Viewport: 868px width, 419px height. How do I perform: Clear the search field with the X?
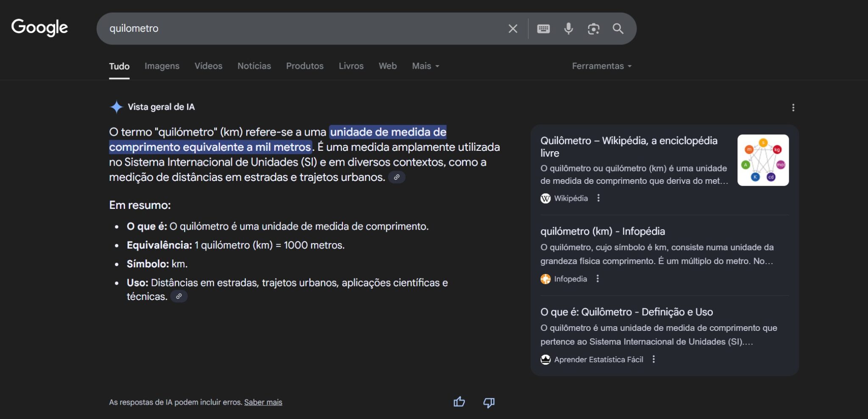(512, 28)
